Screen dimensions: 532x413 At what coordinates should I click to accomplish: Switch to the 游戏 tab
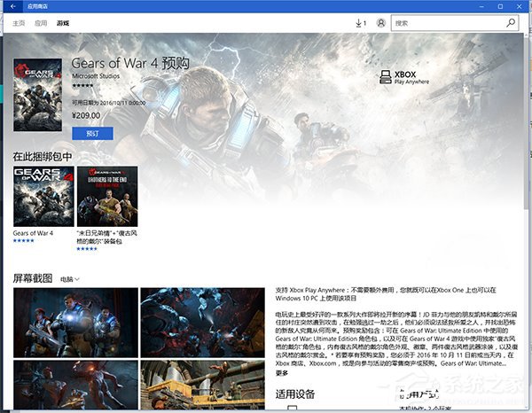click(x=63, y=23)
